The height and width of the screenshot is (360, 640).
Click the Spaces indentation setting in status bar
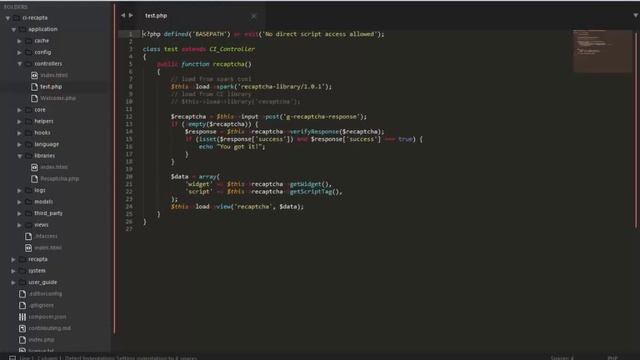point(562,358)
